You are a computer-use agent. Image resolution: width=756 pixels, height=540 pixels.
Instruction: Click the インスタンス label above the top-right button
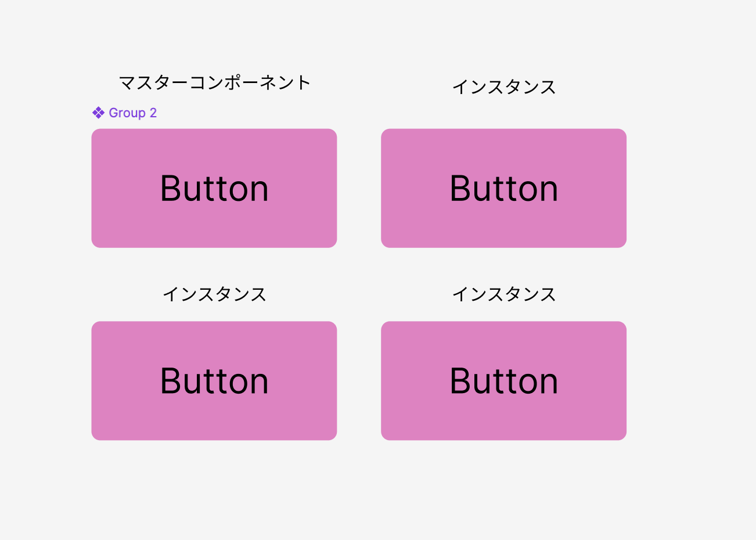[x=504, y=87]
